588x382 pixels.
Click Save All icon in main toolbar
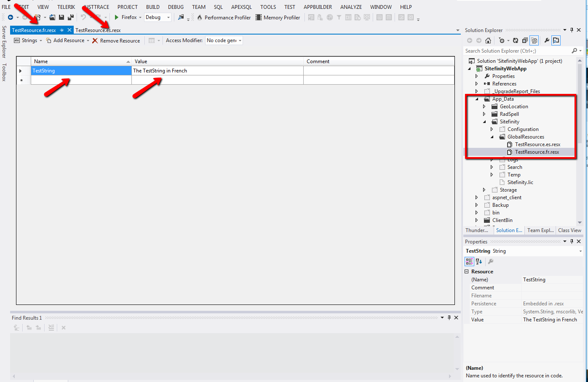[x=71, y=17]
